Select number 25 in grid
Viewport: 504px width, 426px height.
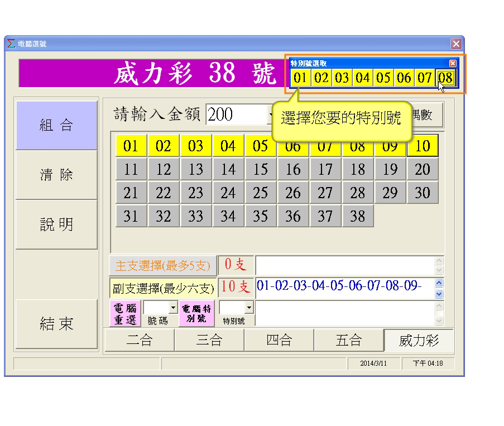coord(261,193)
